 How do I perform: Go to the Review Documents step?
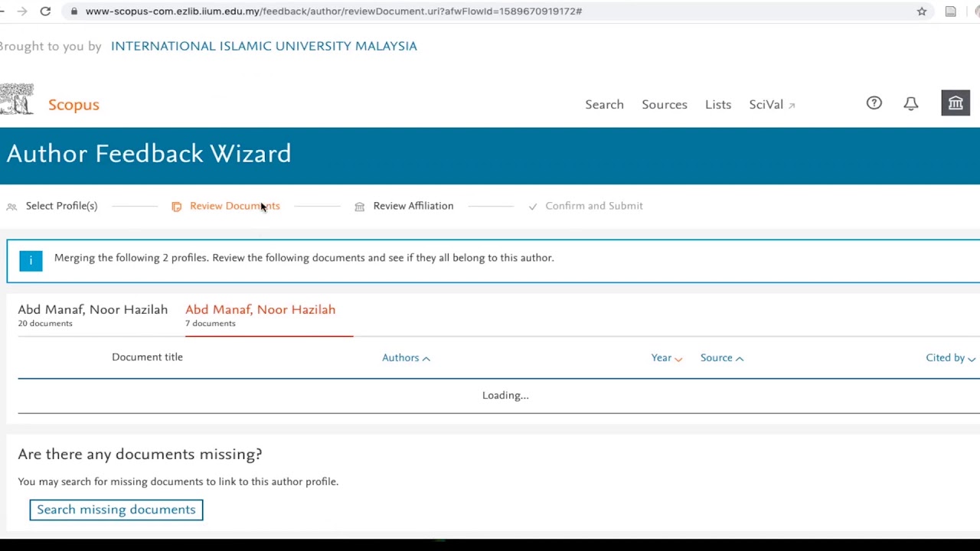click(x=235, y=206)
